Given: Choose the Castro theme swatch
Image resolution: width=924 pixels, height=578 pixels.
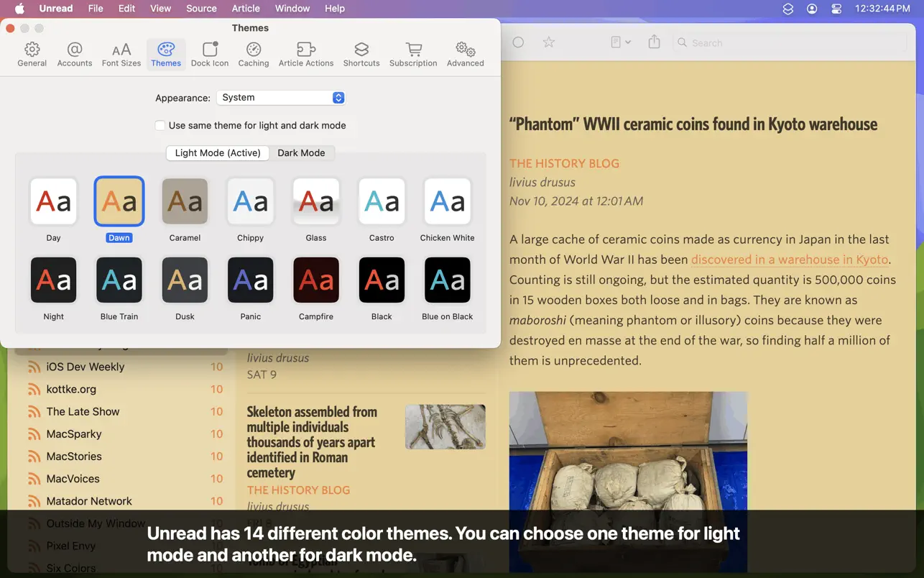Looking at the screenshot, I should coord(382,201).
